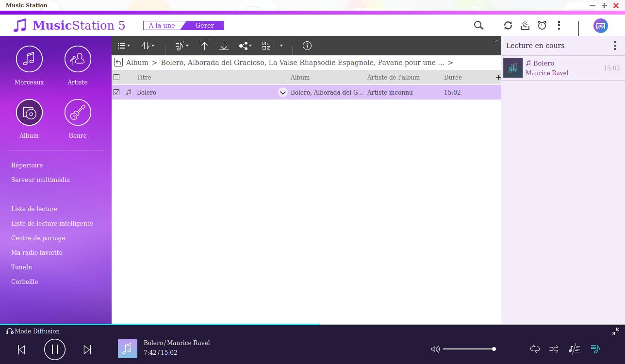Open the sort order dropdown
This screenshot has width=625, height=364.
[x=148, y=46]
